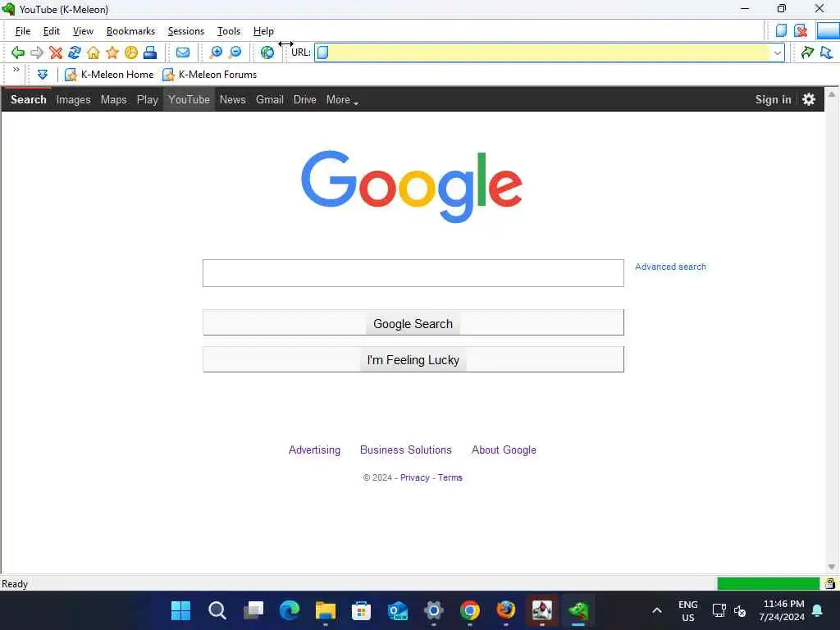The image size is (840, 630).
Task: Expand the Google More menu
Action: point(342,99)
